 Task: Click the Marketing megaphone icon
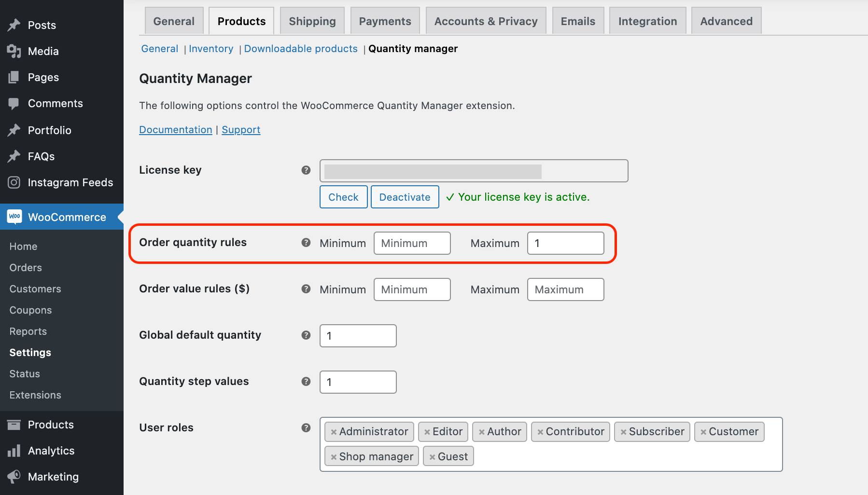(14, 477)
